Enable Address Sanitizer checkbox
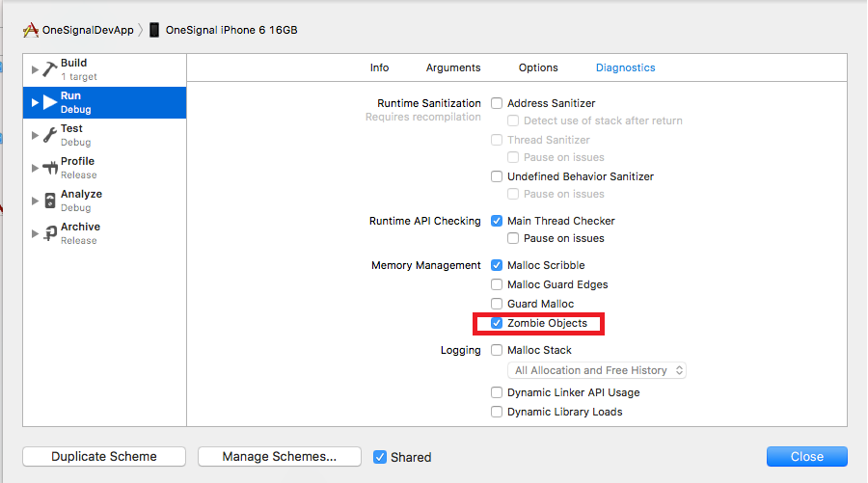 pyautogui.click(x=497, y=103)
